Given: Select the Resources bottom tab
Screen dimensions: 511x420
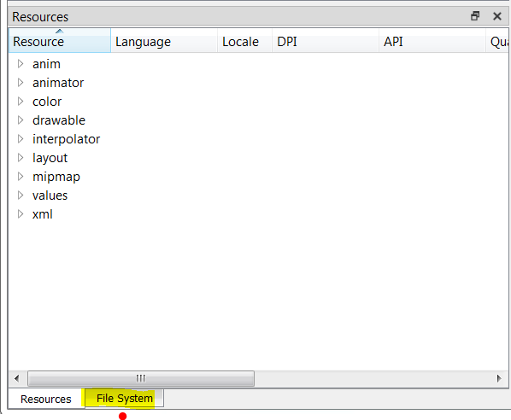Looking at the screenshot, I should [46, 399].
